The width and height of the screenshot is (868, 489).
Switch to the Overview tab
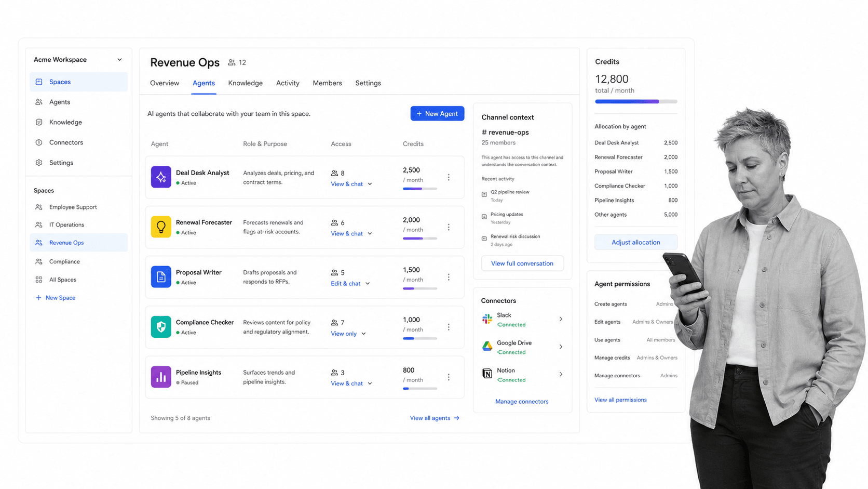click(x=165, y=83)
